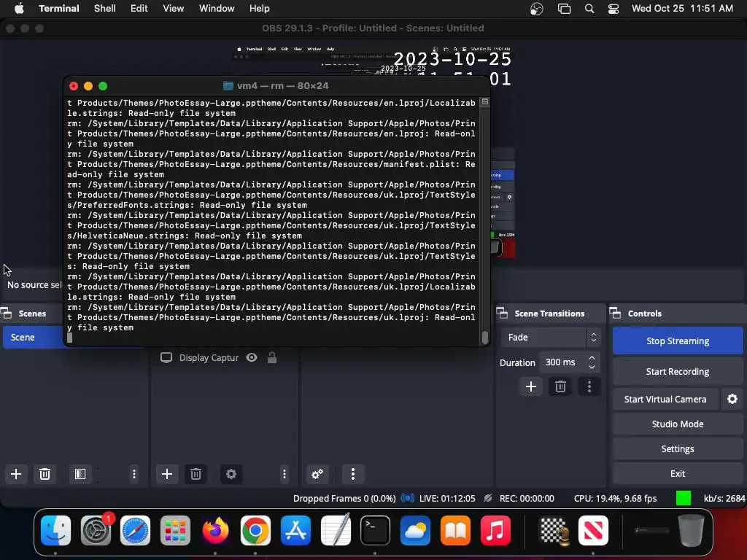747x560 pixels.
Task: Increase transition duration with up arrow
Action: pyautogui.click(x=592, y=357)
